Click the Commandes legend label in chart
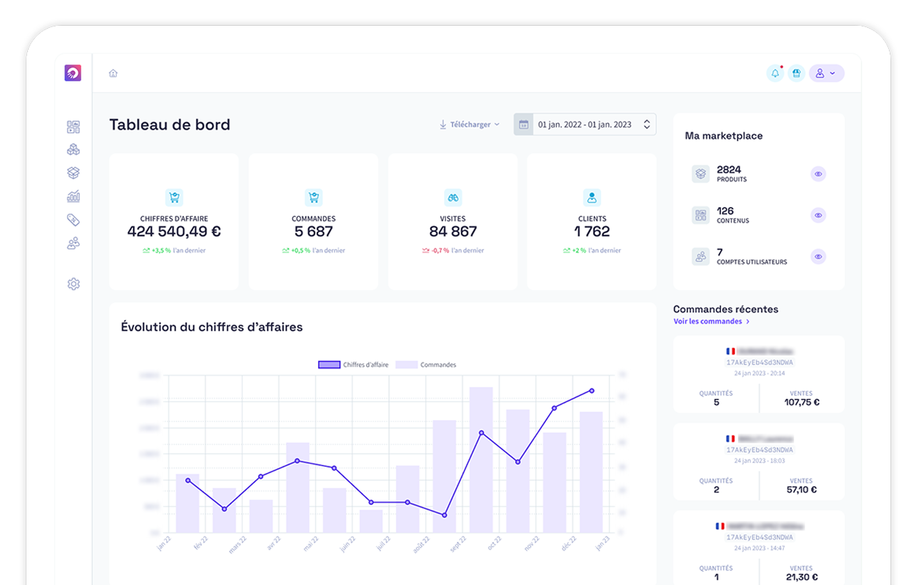This screenshot has height=585, width=924. click(x=438, y=365)
